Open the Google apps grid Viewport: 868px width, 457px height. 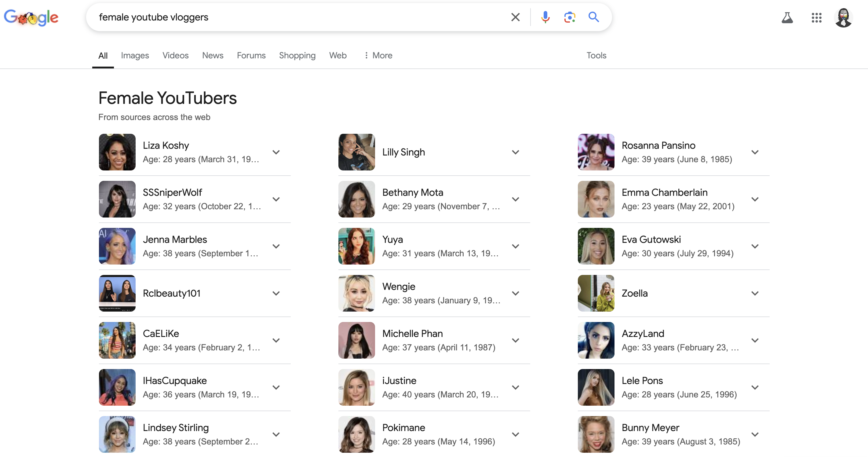(816, 17)
